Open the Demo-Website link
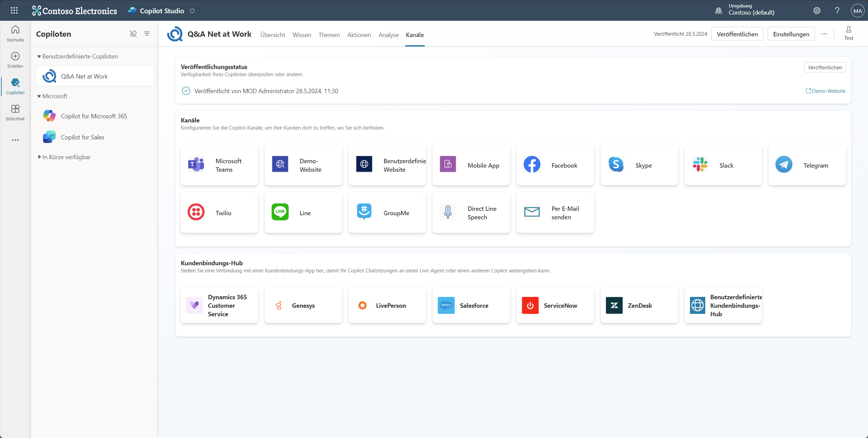868x438 pixels. coord(825,91)
